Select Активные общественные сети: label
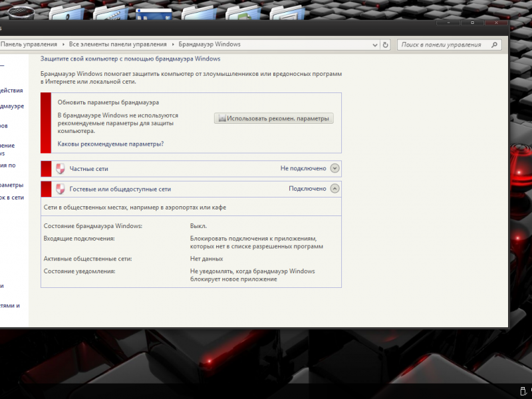The width and height of the screenshot is (532, 399). tap(88, 259)
